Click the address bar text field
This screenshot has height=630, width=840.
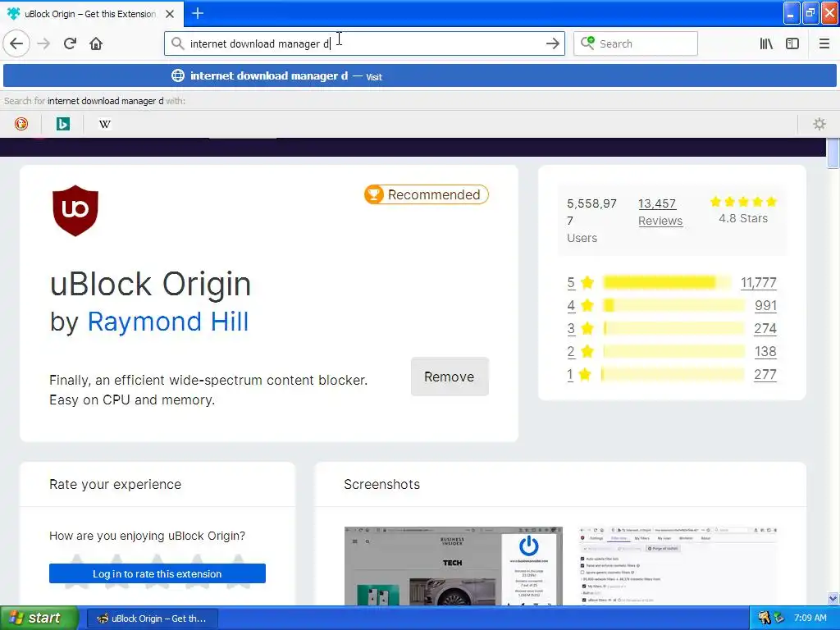[x=364, y=43]
